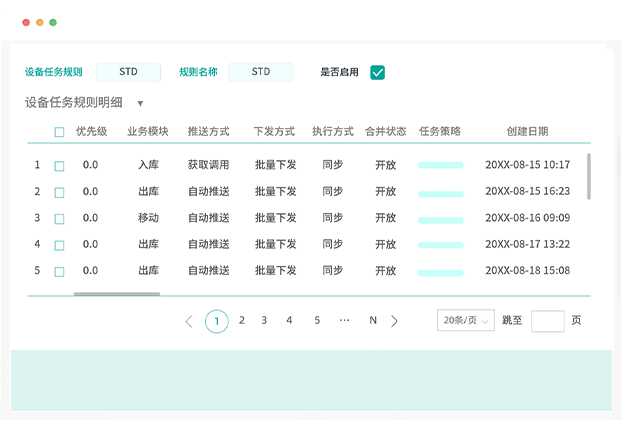Image resolution: width=622 pixels, height=421 pixels.
Task: Click date 20XX-08-17 13:22
Action: pyautogui.click(x=528, y=244)
